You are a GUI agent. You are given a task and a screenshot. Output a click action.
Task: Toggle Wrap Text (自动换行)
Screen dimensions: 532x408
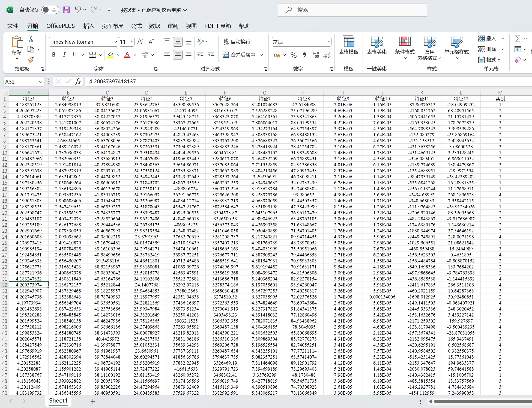tap(237, 42)
